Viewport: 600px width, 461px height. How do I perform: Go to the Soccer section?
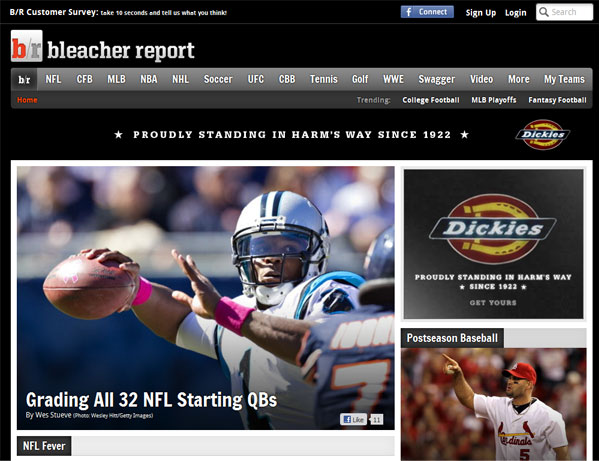click(x=218, y=79)
